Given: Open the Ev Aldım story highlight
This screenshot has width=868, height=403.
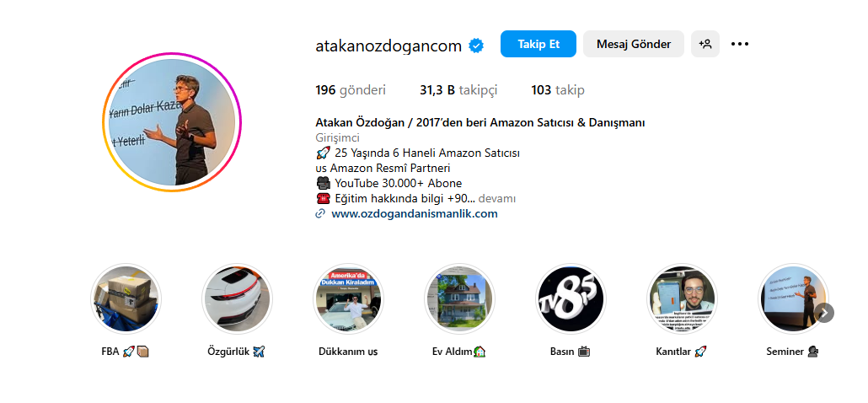Looking at the screenshot, I should pos(459,298).
